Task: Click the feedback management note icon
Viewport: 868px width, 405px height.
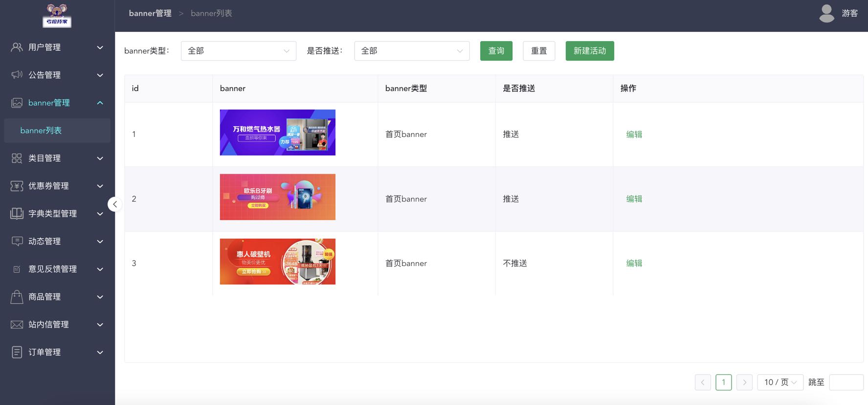Action: point(17,269)
